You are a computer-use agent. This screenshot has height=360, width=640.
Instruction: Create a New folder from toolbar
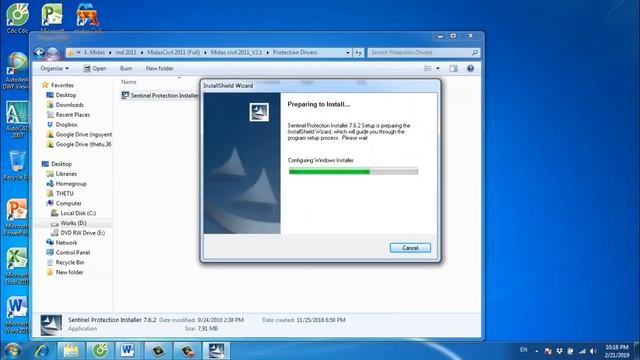(x=159, y=69)
